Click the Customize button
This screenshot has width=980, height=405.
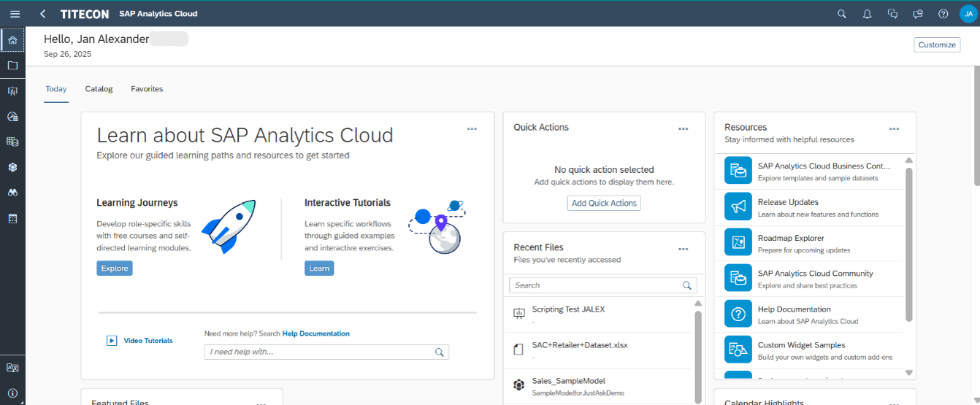[937, 45]
